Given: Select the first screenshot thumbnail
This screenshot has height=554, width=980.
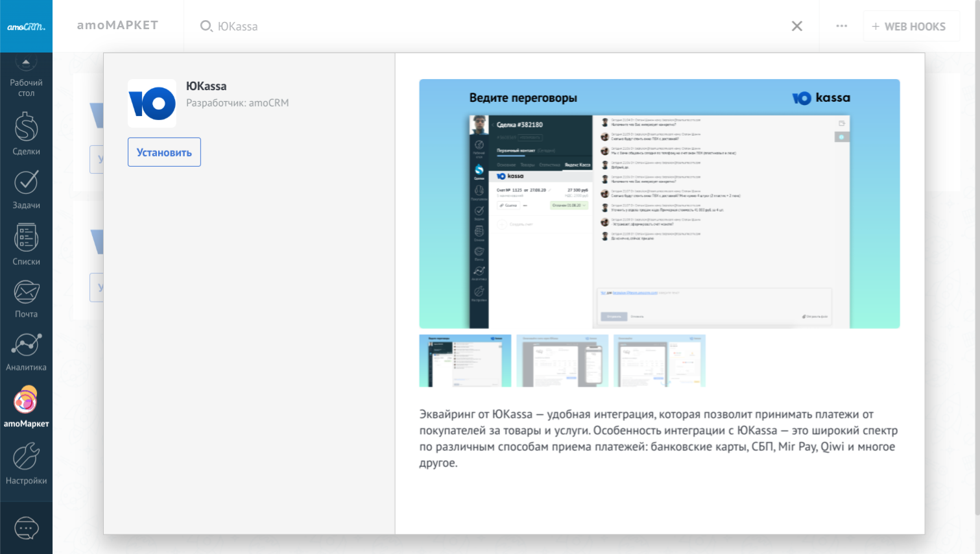Looking at the screenshot, I should click(x=465, y=361).
